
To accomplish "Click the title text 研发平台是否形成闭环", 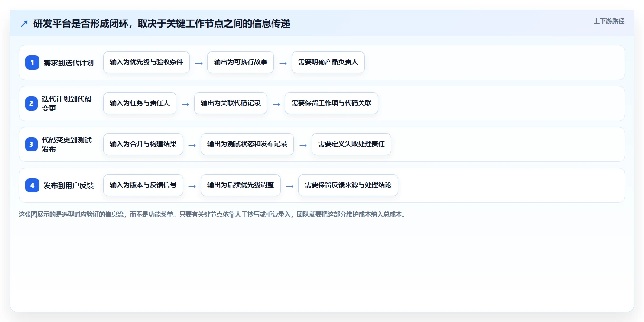I will tap(80, 23).
